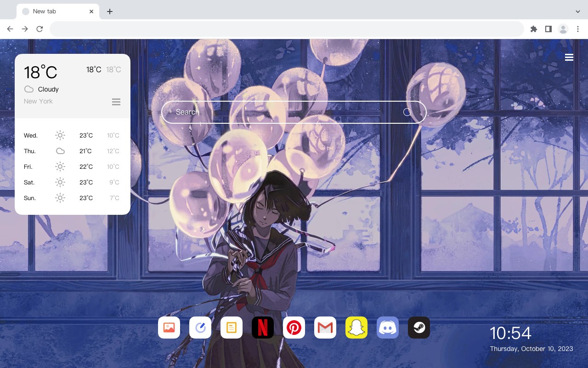
Task: Select the Sun. forecast day label
Action: [30, 198]
